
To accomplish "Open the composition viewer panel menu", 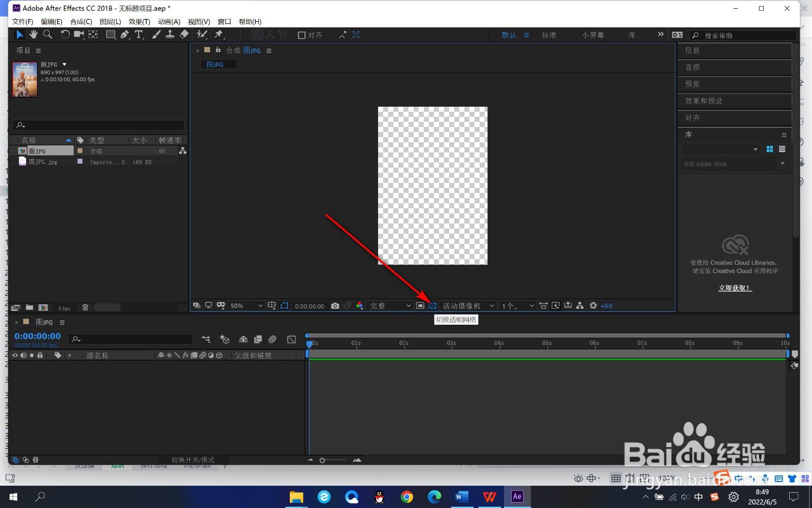I will click(x=269, y=51).
